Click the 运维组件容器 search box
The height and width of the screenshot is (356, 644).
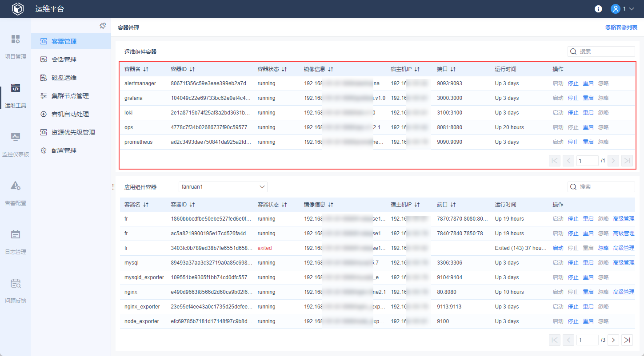pos(605,51)
